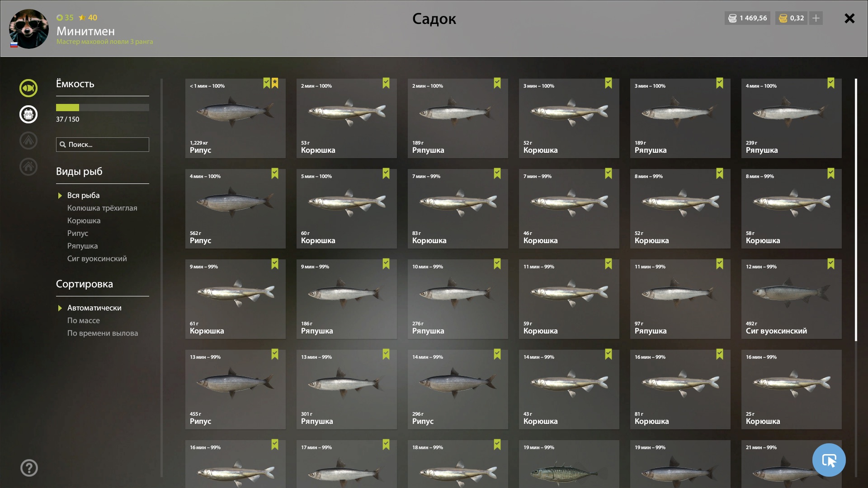Open the home base icon in sidebar
The width and height of the screenshot is (868, 488).
click(28, 167)
